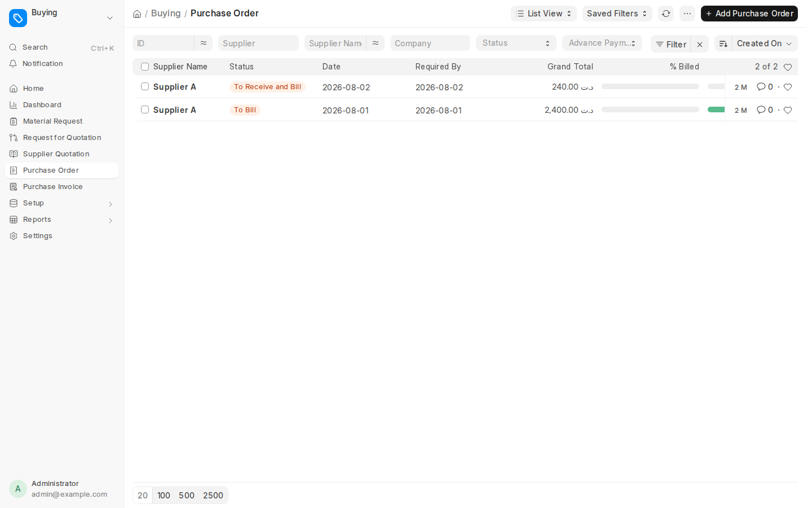This screenshot has width=812, height=508.
Task: Open Dashboard in the sidebar
Action: pos(61,105)
